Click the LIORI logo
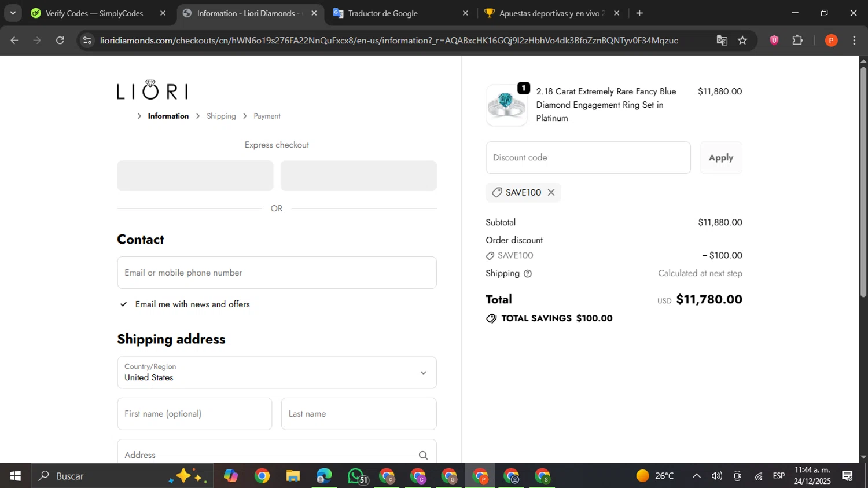 coord(152,90)
